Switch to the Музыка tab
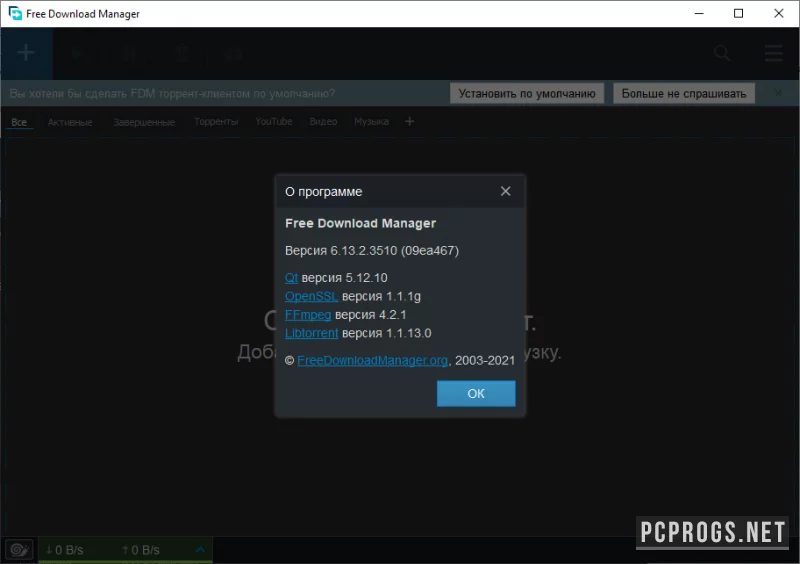The width and height of the screenshot is (800, 564). pyautogui.click(x=371, y=121)
